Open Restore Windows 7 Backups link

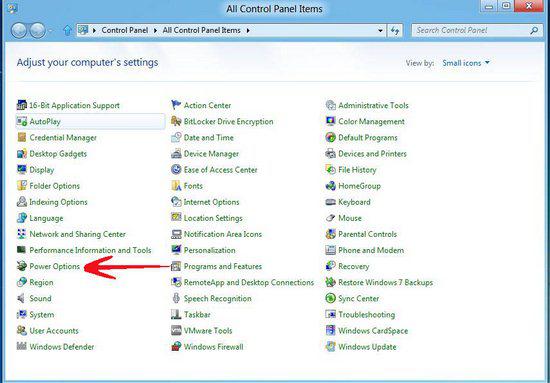point(385,282)
